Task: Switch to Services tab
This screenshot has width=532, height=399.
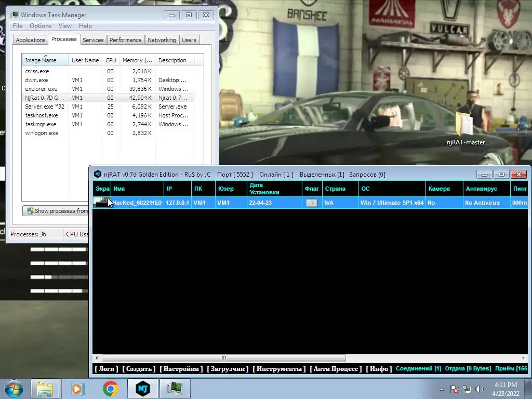Action: (x=93, y=40)
